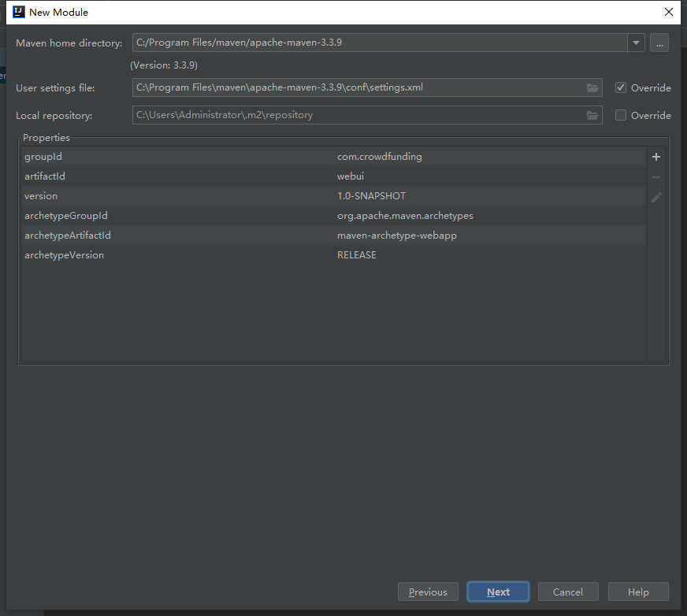Image resolution: width=687 pixels, height=616 pixels.
Task: Select the artifactId property row
Action: 333,176
